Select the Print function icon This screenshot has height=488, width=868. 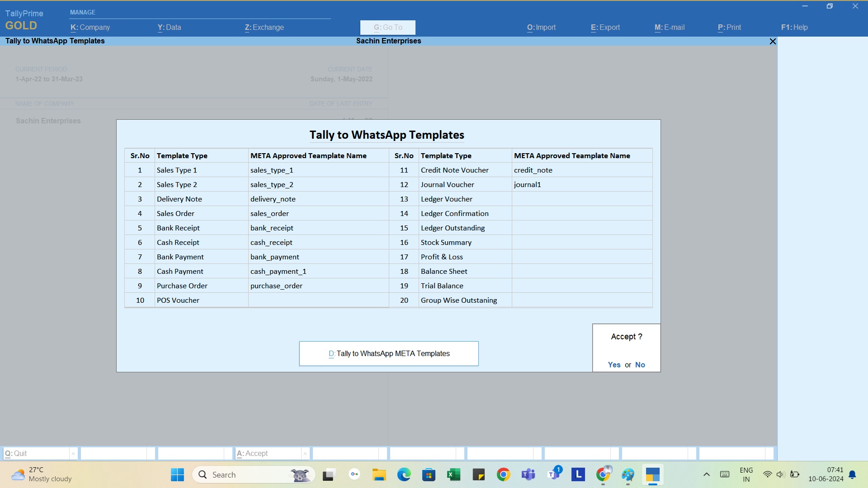coord(730,27)
